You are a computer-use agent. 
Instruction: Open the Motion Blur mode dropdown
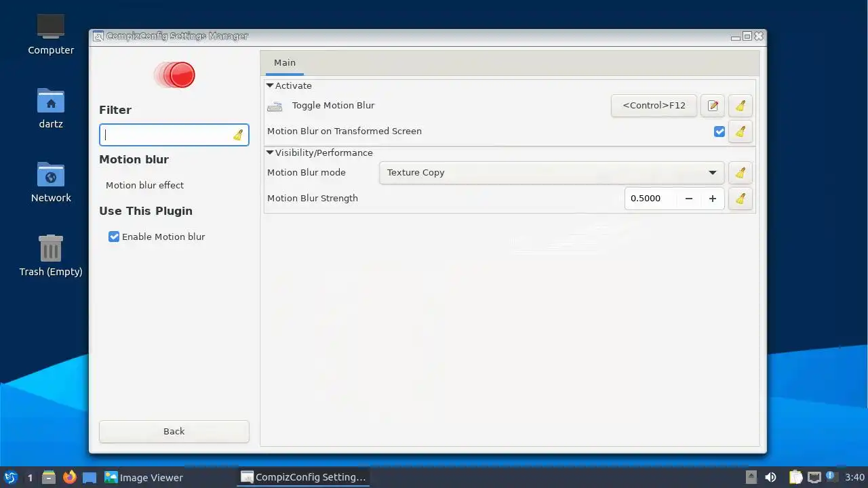tap(551, 173)
